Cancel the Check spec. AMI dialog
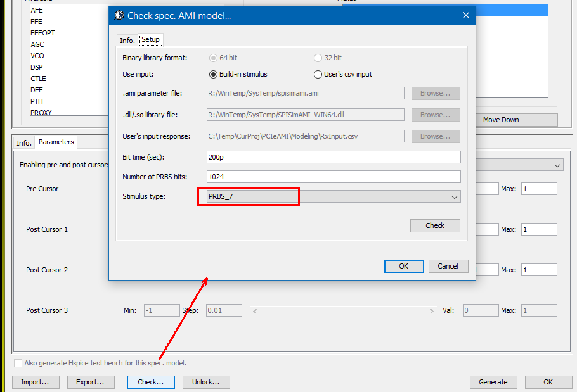 pos(448,266)
